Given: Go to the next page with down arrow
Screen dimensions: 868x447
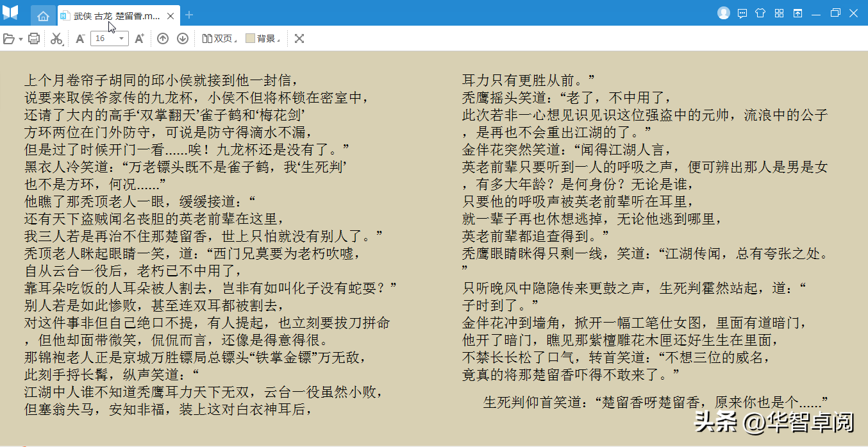Looking at the screenshot, I should (183, 38).
